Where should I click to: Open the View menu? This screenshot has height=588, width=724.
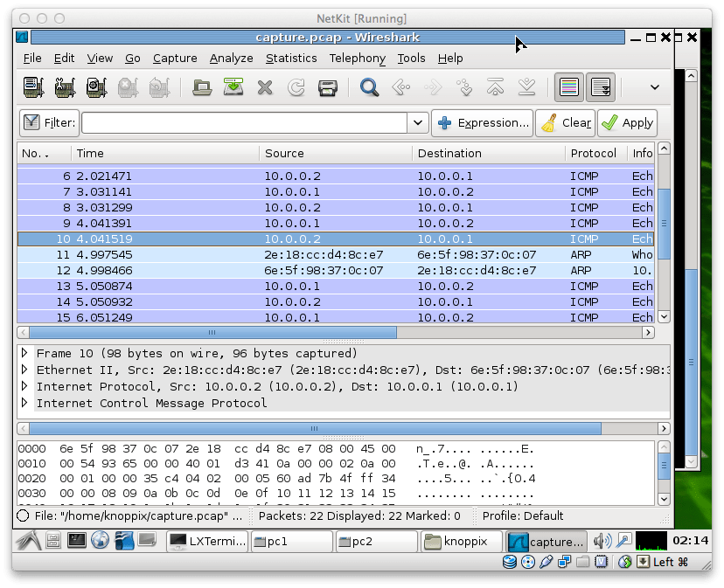coord(100,59)
